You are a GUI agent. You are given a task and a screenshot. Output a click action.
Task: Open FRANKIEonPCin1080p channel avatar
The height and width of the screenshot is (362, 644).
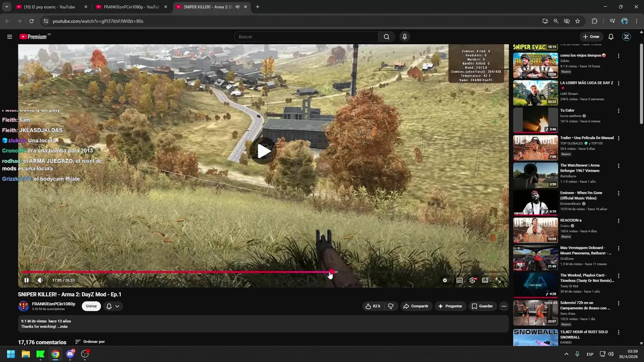24,306
